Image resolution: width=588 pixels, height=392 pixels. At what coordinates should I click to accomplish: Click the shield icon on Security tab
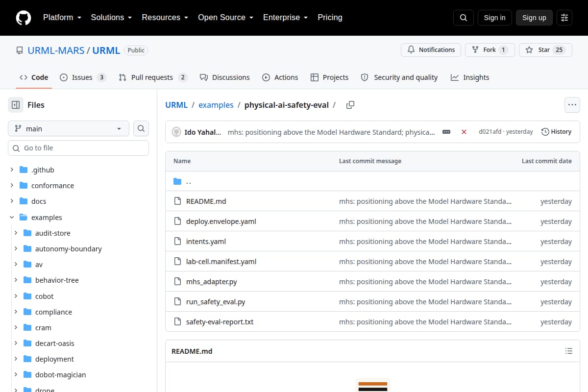tap(365, 77)
